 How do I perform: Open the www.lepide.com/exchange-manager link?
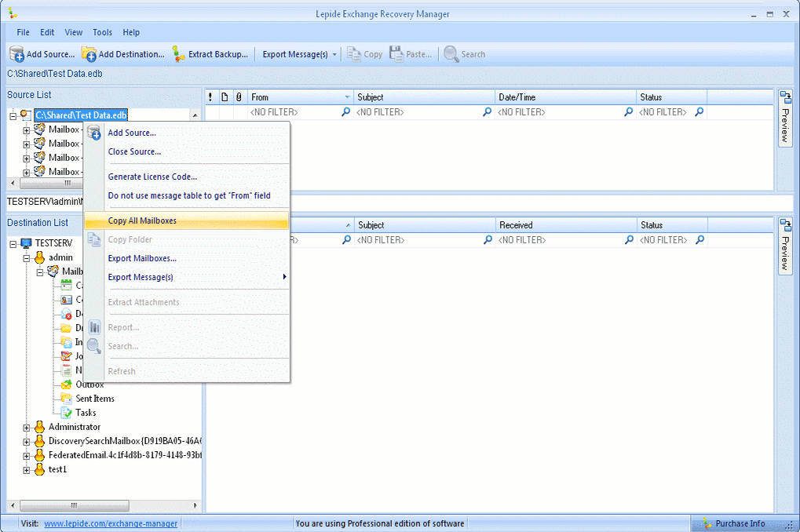click(x=111, y=523)
